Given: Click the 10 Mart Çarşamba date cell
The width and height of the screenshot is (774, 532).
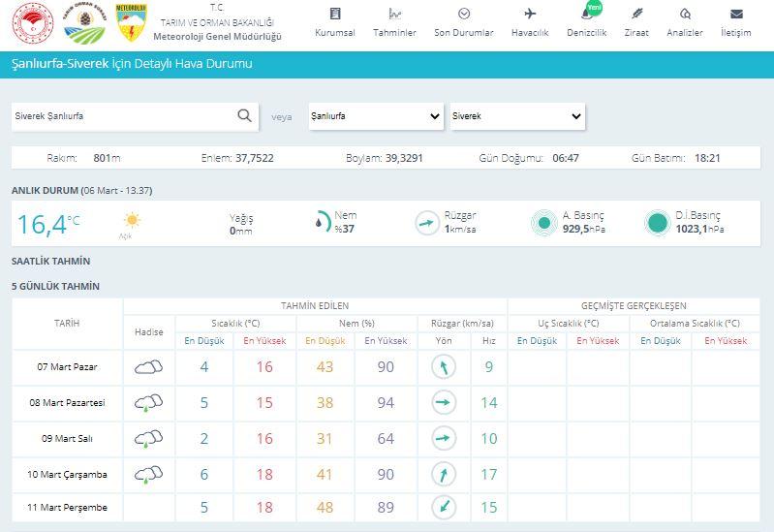Looking at the screenshot, I should tap(67, 475).
